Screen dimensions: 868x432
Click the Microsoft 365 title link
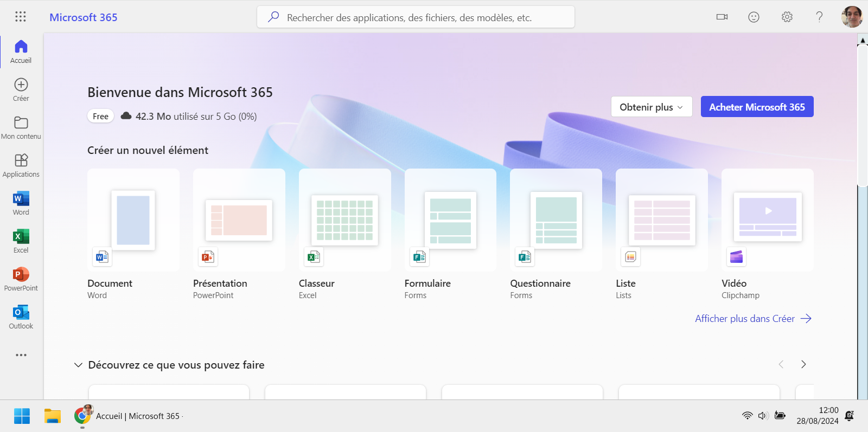click(x=84, y=17)
